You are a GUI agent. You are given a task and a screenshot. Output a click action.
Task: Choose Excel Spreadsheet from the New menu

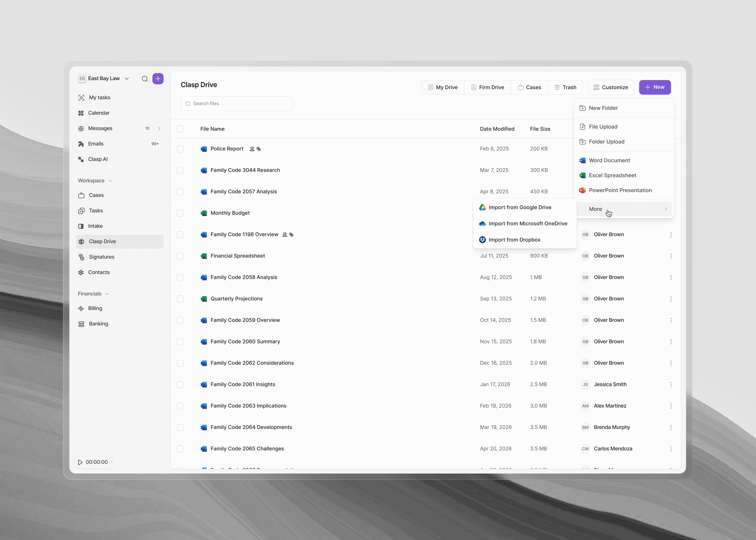[612, 175]
